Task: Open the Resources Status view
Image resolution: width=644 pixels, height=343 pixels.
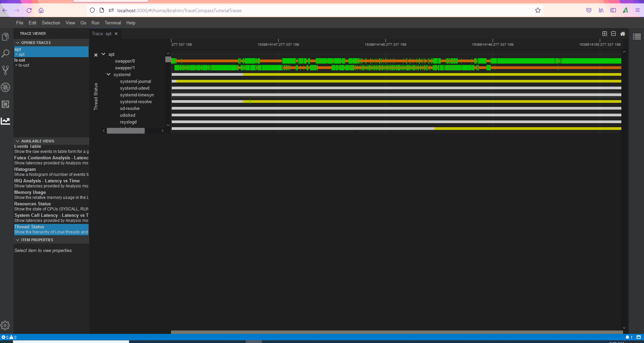Action: point(32,204)
